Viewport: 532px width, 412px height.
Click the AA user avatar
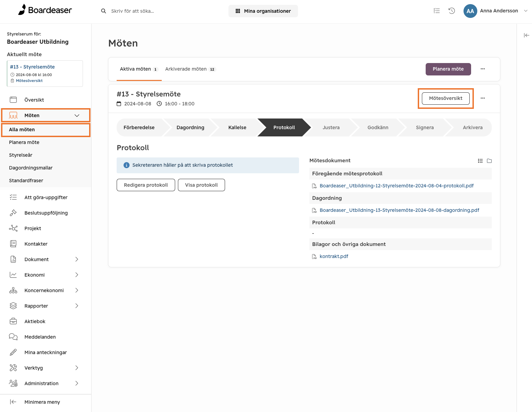click(x=470, y=11)
